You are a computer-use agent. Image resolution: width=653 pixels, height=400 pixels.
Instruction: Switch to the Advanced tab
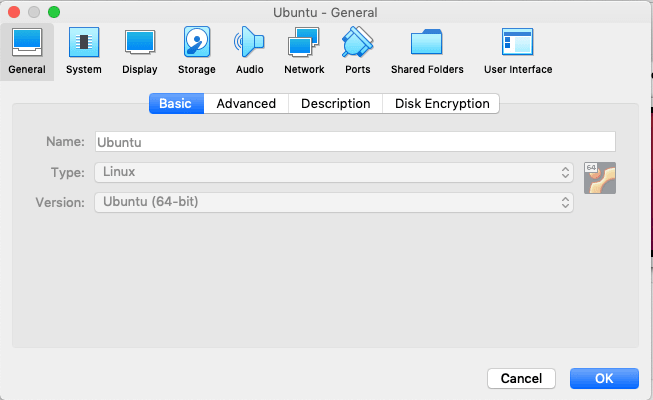(246, 103)
